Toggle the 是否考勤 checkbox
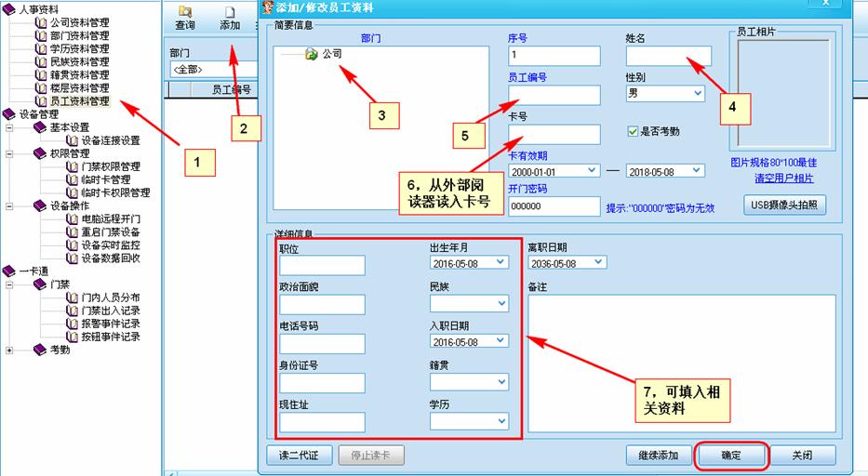 click(x=634, y=131)
